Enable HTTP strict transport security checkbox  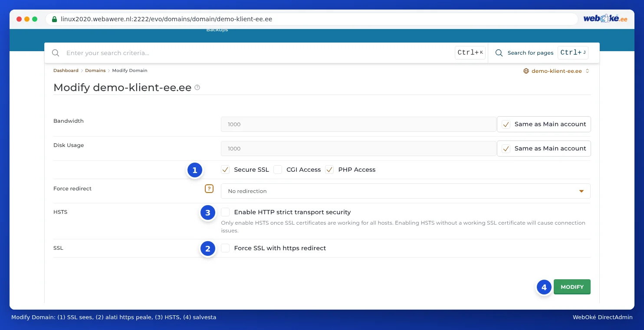[225, 212]
